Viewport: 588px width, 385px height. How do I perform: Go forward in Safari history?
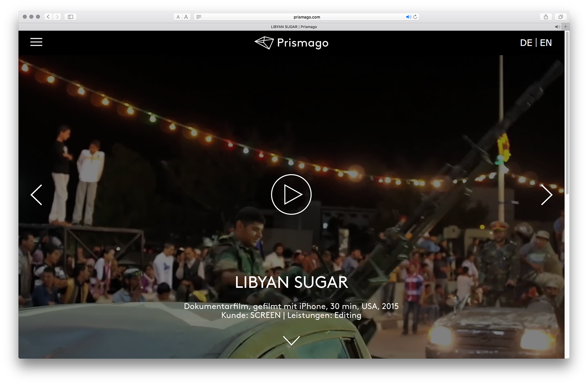pyautogui.click(x=57, y=17)
